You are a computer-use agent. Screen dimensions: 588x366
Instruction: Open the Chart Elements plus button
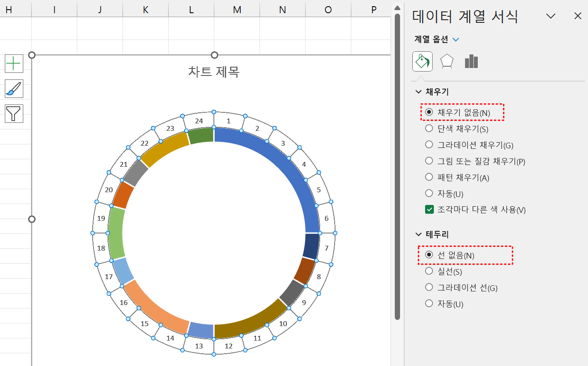tap(14, 63)
